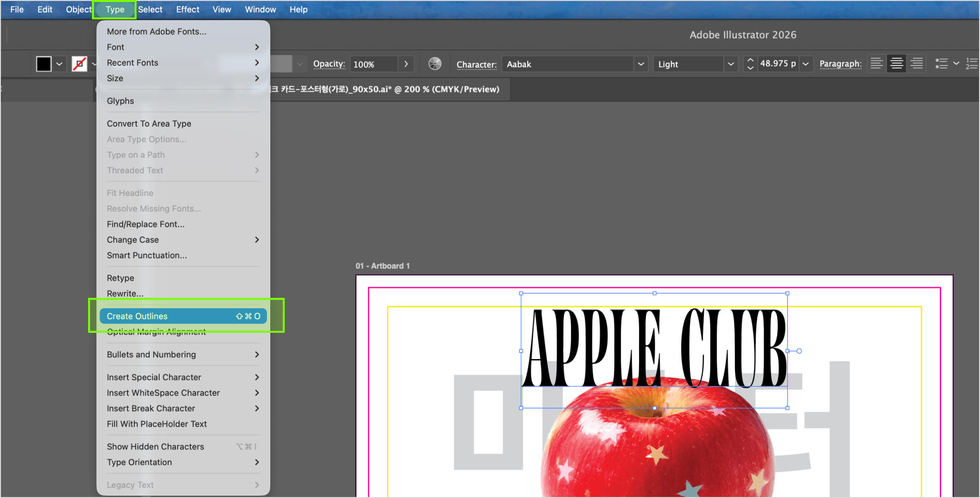This screenshot has width=980, height=498.
Task: Choose the Retype menu item
Action: click(x=183, y=278)
